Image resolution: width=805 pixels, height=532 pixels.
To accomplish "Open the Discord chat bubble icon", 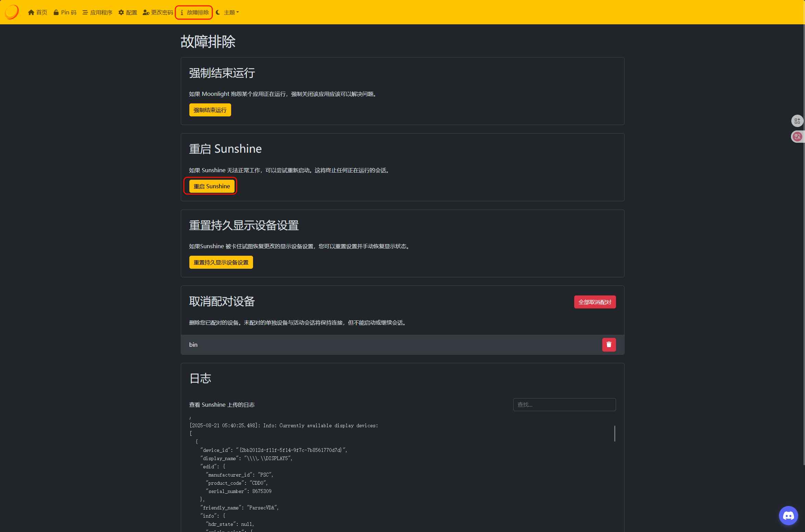I will pyautogui.click(x=788, y=515).
